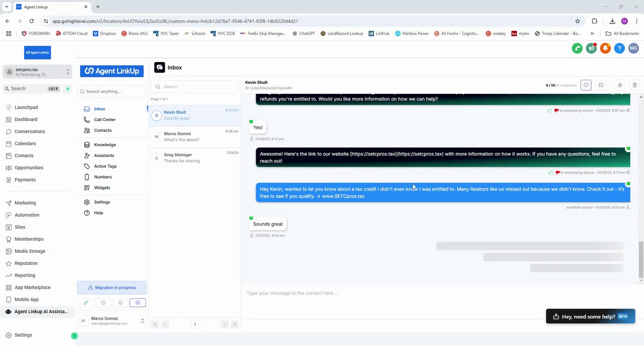Click the green link icon below Migration banner
This screenshot has height=346, width=644.
[x=86, y=303]
